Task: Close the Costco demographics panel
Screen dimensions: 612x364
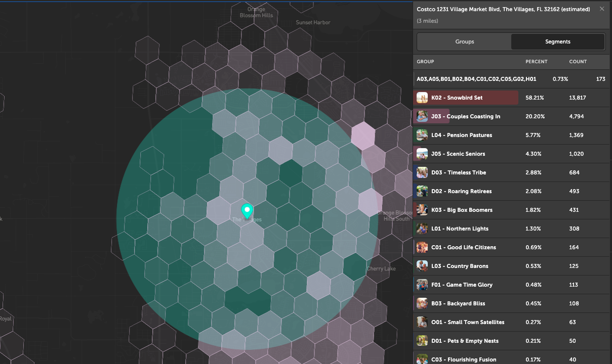Action: [x=602, y=9]
